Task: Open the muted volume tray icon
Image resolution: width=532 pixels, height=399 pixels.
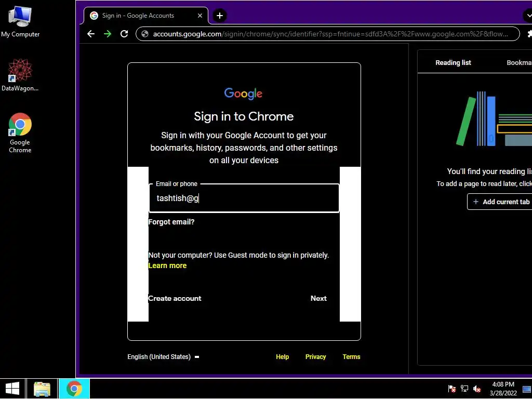Action: 477,389
